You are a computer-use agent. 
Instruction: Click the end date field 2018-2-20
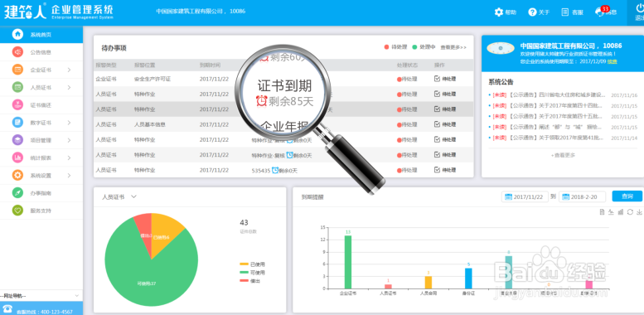point(583,196)
